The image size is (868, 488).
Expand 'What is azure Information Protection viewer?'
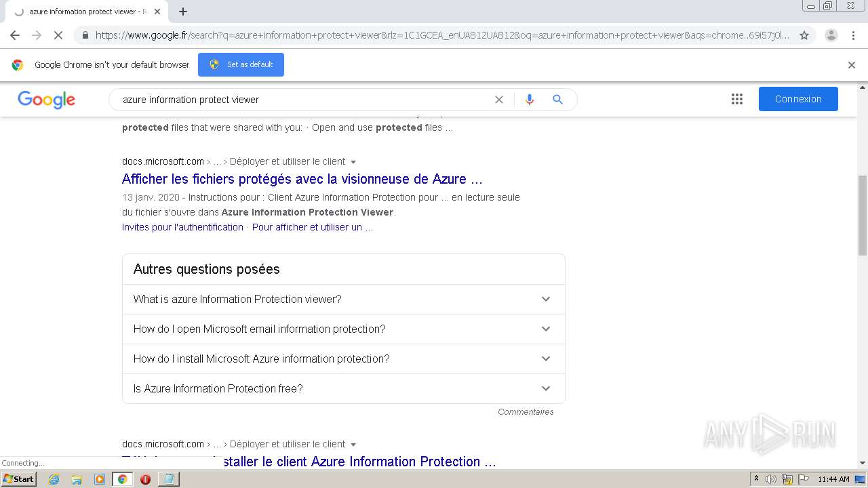point(344,299)
